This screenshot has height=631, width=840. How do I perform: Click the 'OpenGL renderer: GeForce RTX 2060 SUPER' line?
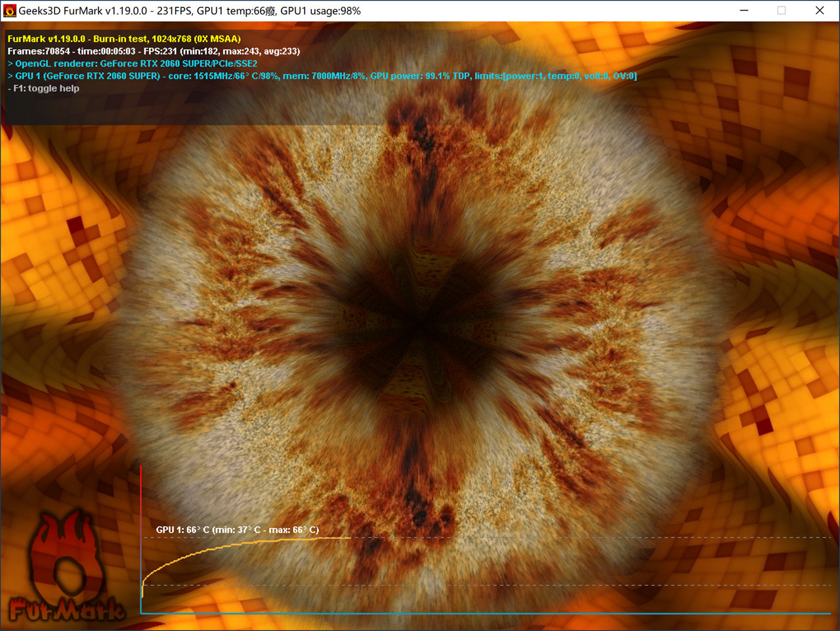(133, 64)
